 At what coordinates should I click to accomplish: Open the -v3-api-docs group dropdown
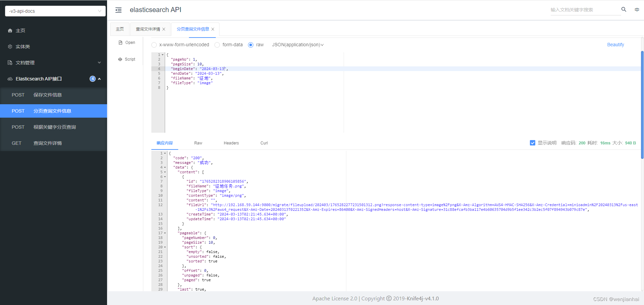(x=55, y=11)
